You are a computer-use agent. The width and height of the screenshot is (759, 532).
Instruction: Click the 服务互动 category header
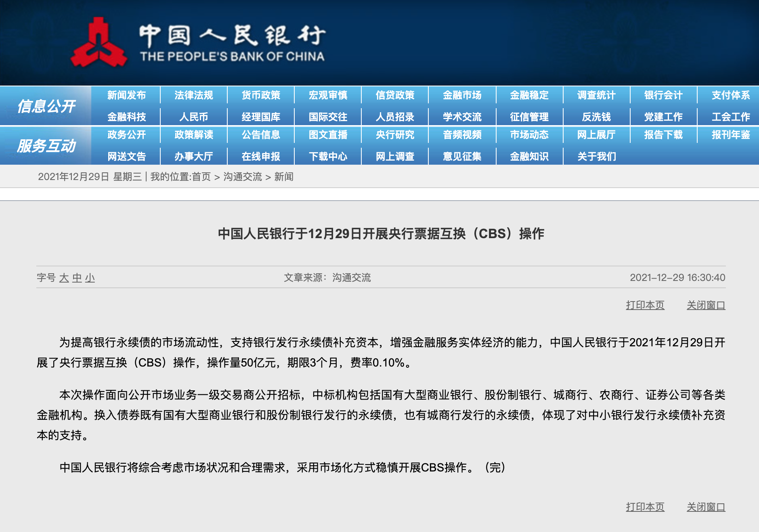tap(46, 146)
